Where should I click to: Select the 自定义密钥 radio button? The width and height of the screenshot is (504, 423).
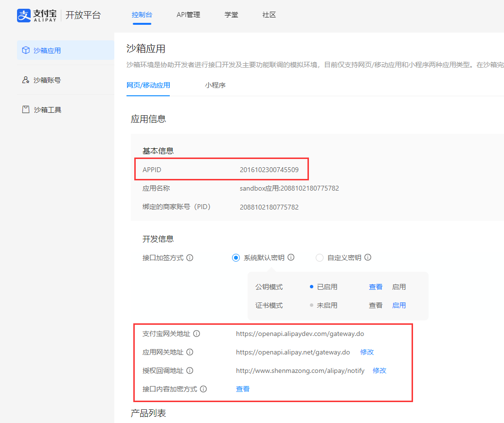point(320,258)
